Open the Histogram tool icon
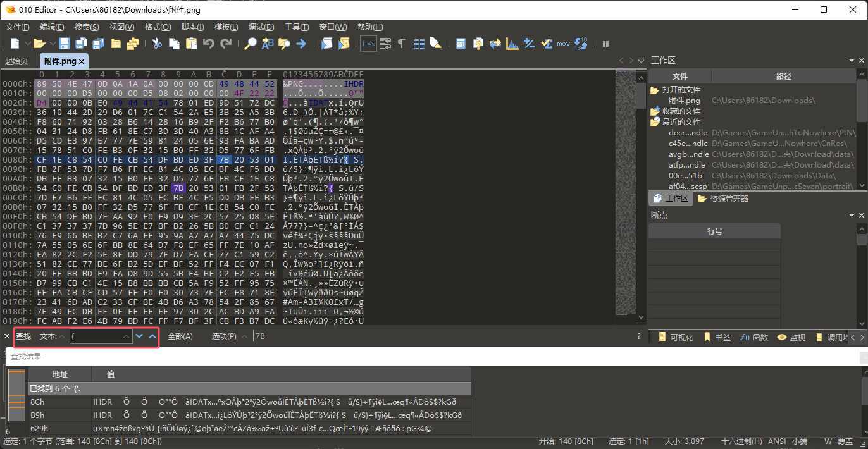 point(512,44)
